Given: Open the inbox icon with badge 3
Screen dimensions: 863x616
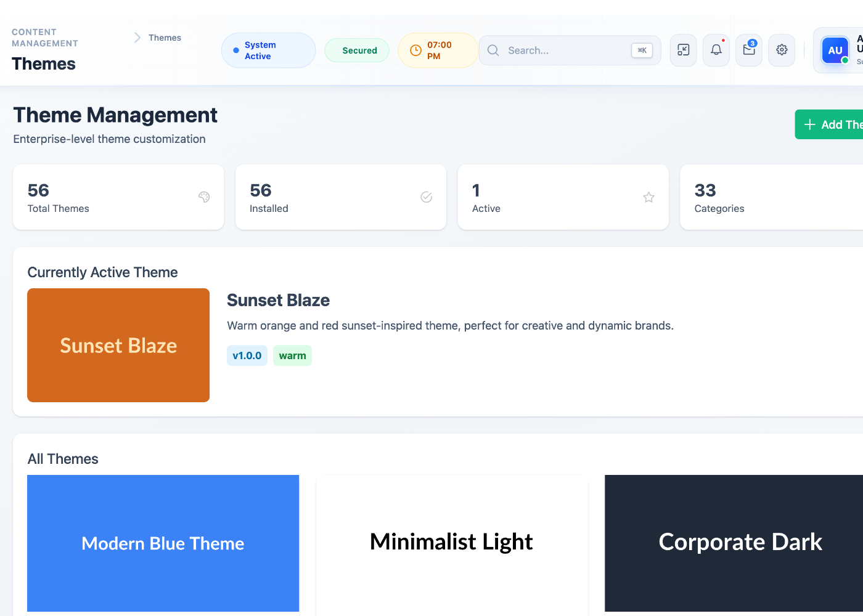Looking at the screenshot, I should [x=749, y=50].
